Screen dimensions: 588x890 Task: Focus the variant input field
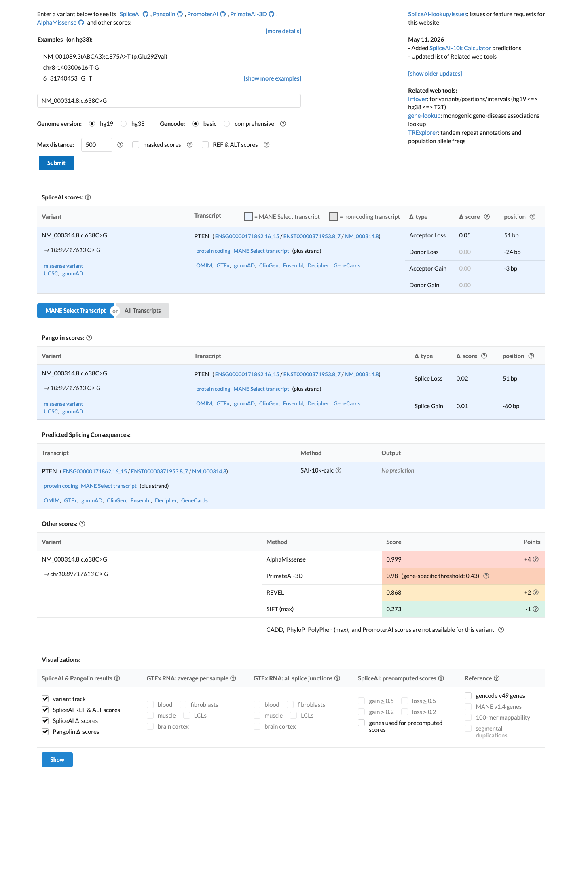click(169, 101)
